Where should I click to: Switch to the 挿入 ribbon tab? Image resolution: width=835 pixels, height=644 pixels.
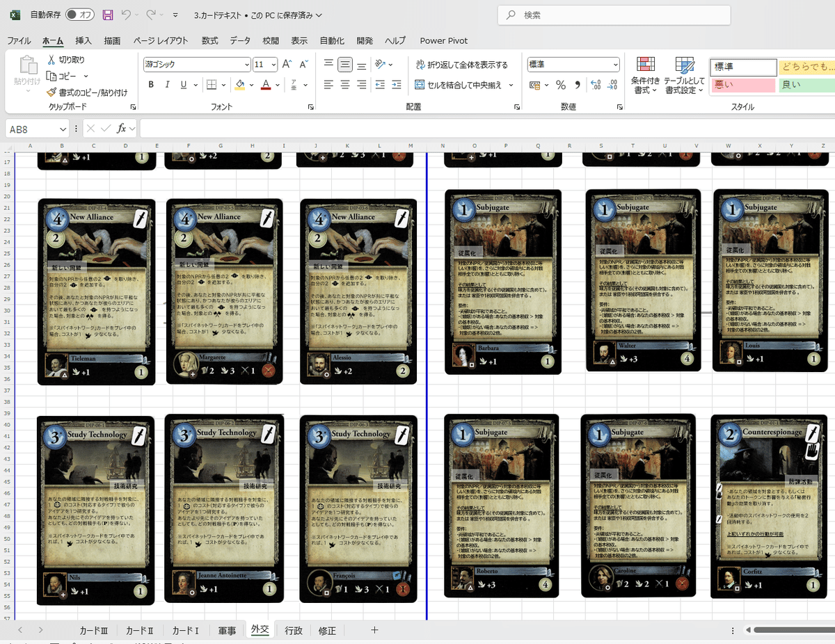tap(83, 41)
